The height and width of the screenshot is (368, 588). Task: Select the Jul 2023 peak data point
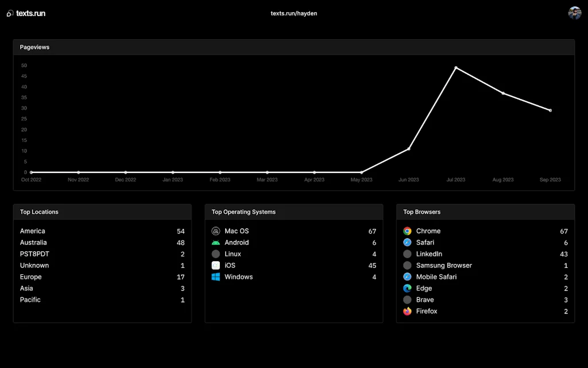pos(456,68)
